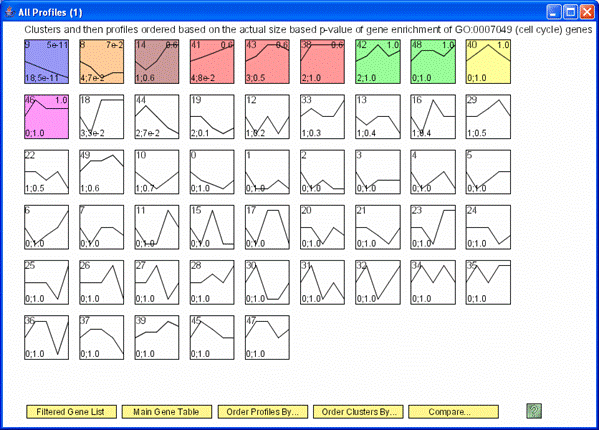
Task: Open the Main Gene Table
Action: pos(167,412)
